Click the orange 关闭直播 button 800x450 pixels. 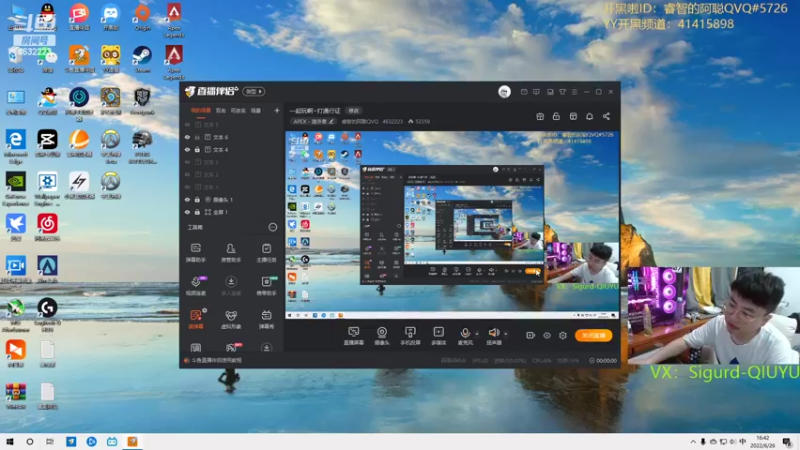pos(593,335)
